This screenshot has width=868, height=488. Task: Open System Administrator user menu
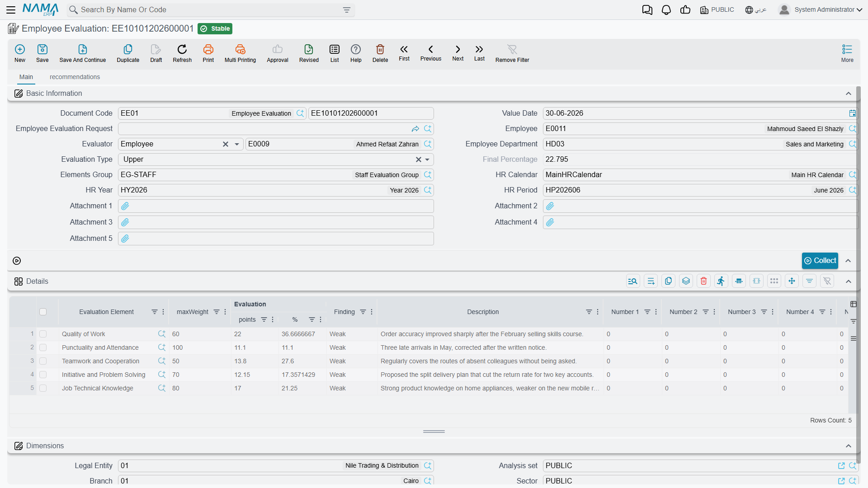821,10
